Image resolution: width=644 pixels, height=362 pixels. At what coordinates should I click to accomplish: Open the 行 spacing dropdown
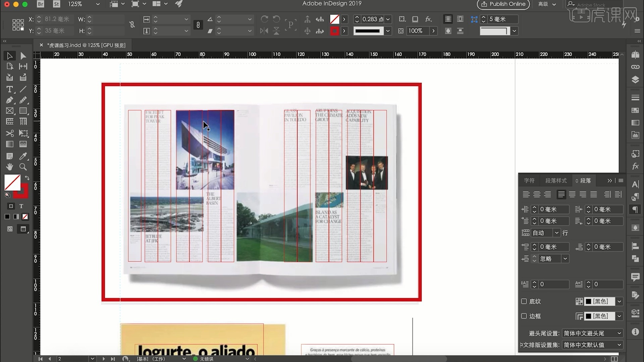coord(556,233)
